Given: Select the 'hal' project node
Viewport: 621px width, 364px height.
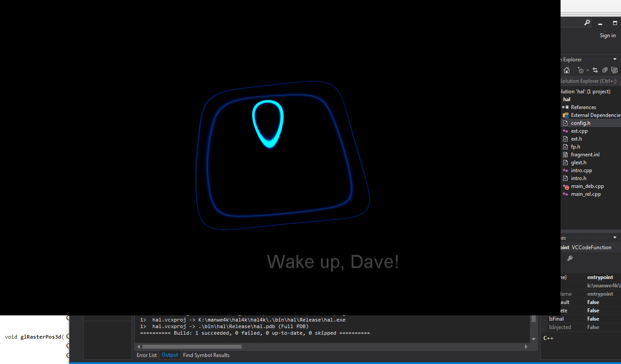Looking at the screenshot, I should click(x=567, y=99).
